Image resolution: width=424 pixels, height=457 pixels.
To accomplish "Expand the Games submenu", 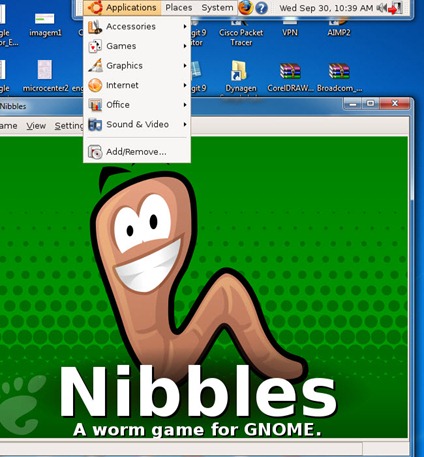I will tap(137, 46).
